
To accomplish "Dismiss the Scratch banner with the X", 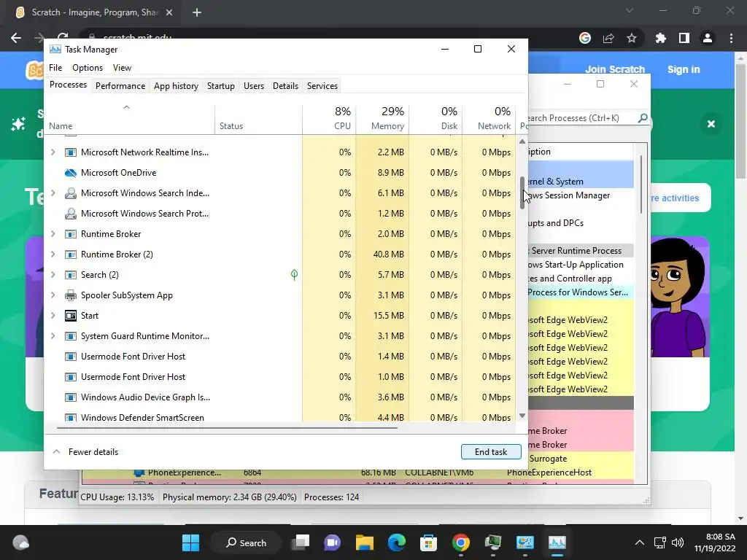I will click(711, 124).
